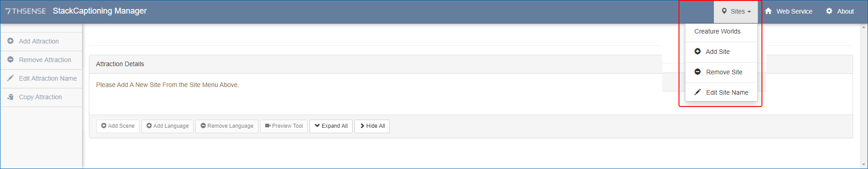The image size is (868, 169).
Task: Click the copy icon beside Copy Attraction
Action: (x=10, y=97)
